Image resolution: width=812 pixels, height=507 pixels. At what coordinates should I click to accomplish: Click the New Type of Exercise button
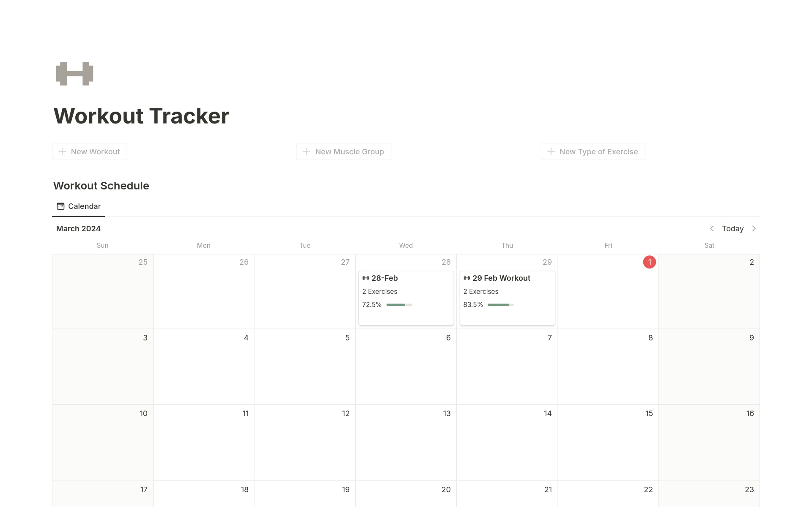[593, 151]
